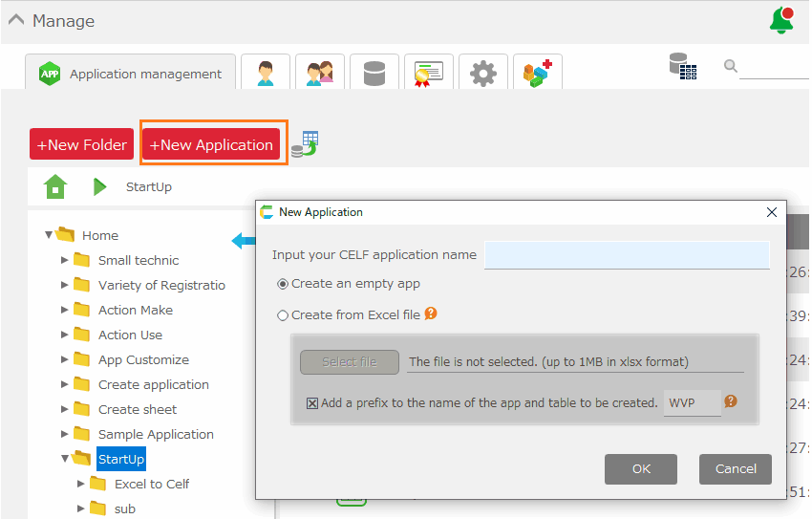Screen dimensions: 812x519
Task: Select the Action Make folder
Action: click(x=136, y=310)
